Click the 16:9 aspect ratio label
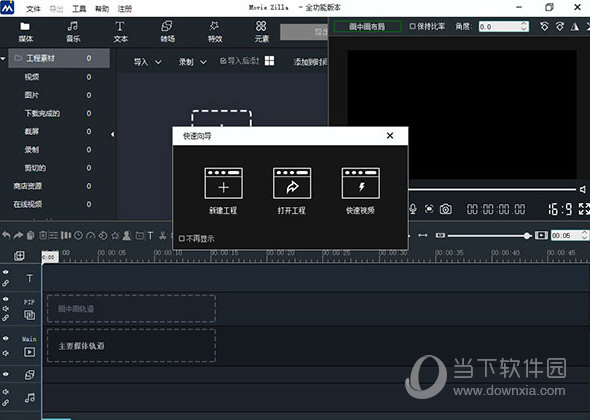 coord(560,209)
